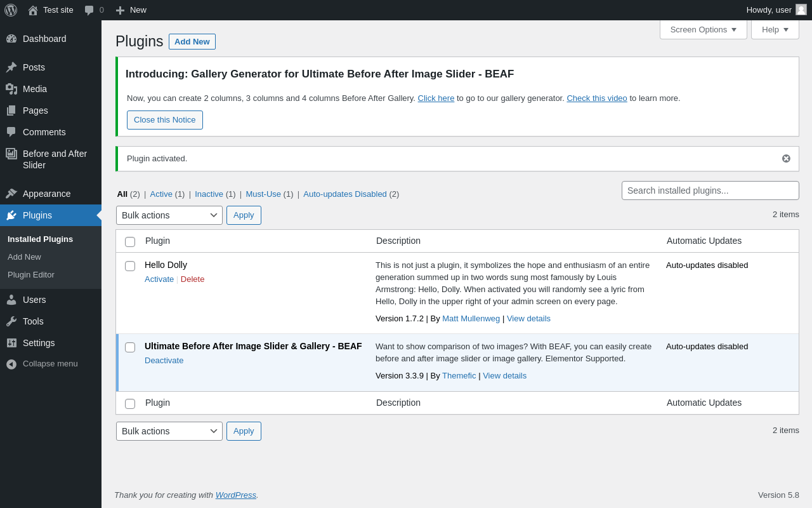The height and width of the screenshot is (508, 812).
Task: Click the top Apply button
Action: pos(244,215)
